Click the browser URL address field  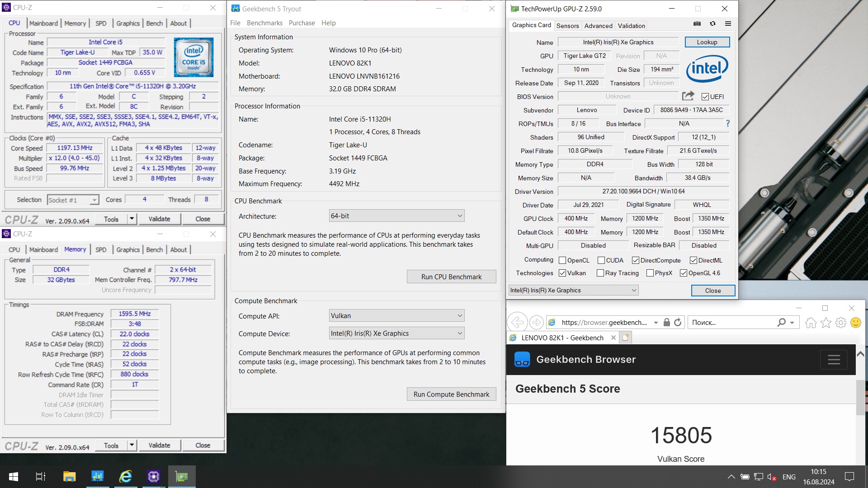(604, 322)
